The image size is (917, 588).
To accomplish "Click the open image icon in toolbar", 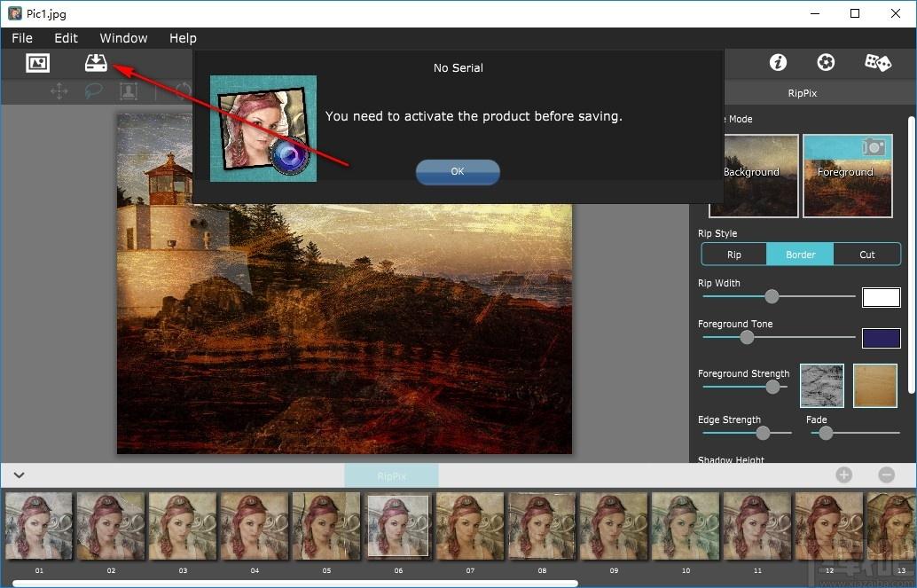I will [x=37, y=63].
